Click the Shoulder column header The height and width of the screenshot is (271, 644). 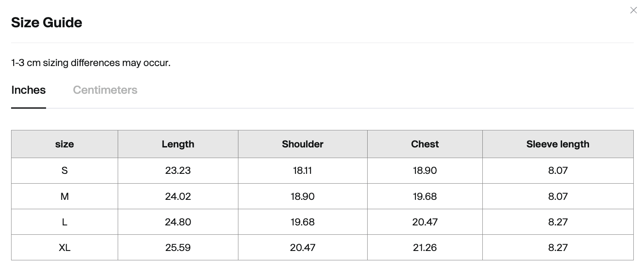(x=303, y=144)
